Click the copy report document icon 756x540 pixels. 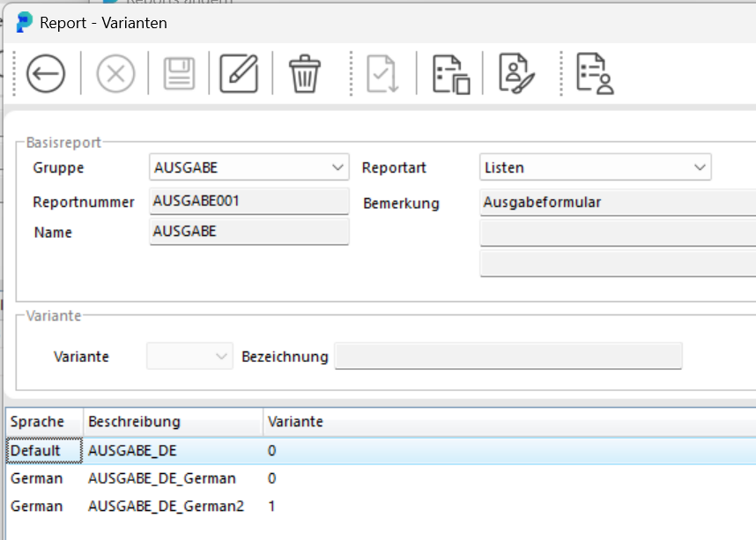point(451,74)
